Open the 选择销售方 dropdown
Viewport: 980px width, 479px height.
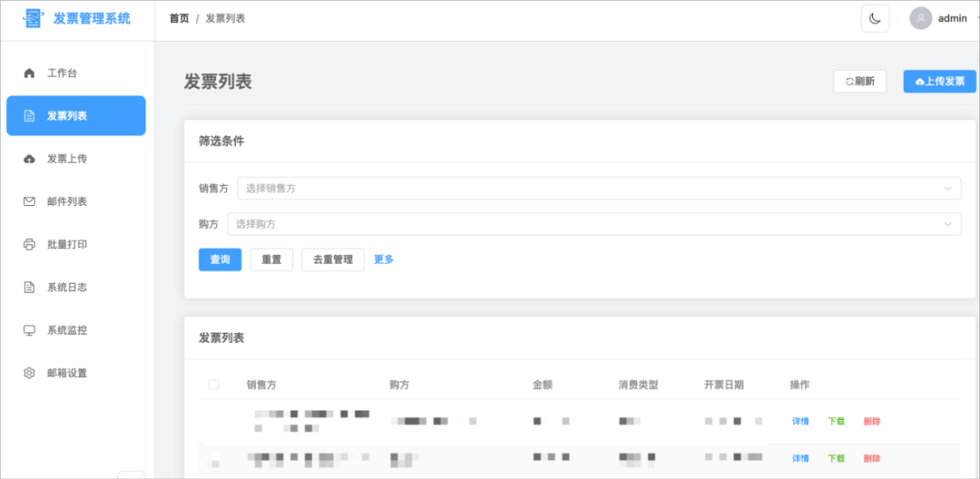599,188
